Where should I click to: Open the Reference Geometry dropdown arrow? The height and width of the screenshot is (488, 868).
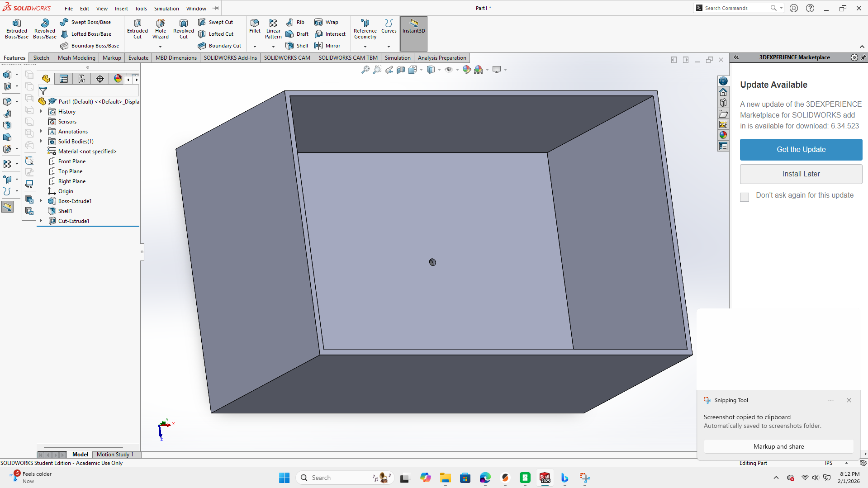365,46
